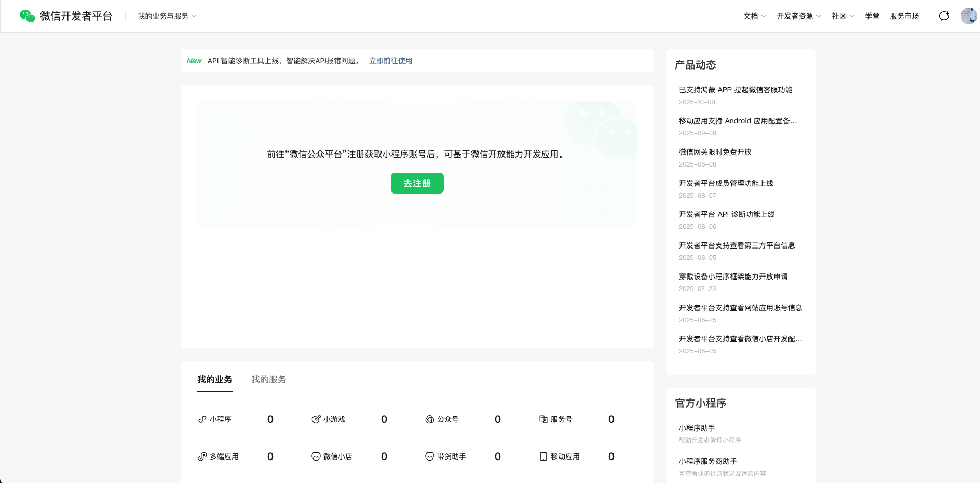Click the 可查看业务经营状况及运营内容 description text

[x=723, y=474]
